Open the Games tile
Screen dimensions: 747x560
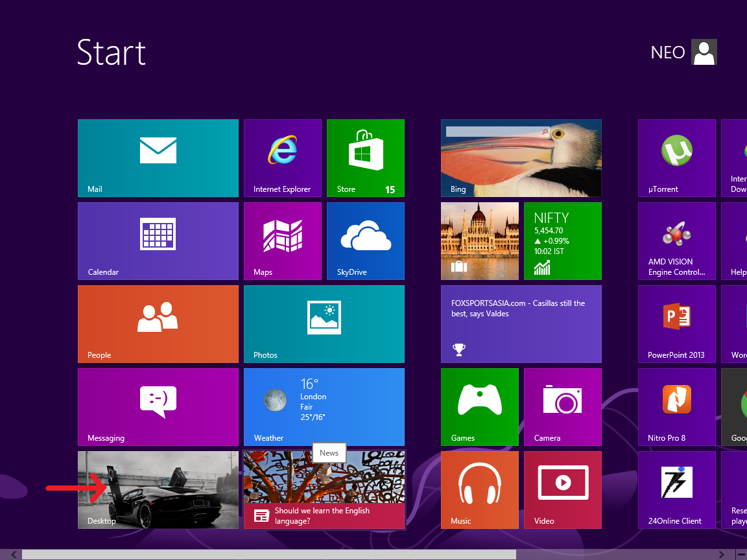click(x=480, y=406)
